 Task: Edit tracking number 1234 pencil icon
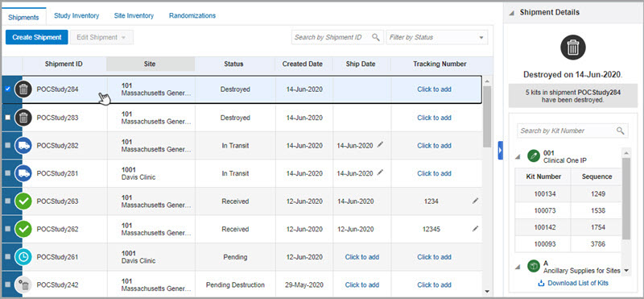475,201
